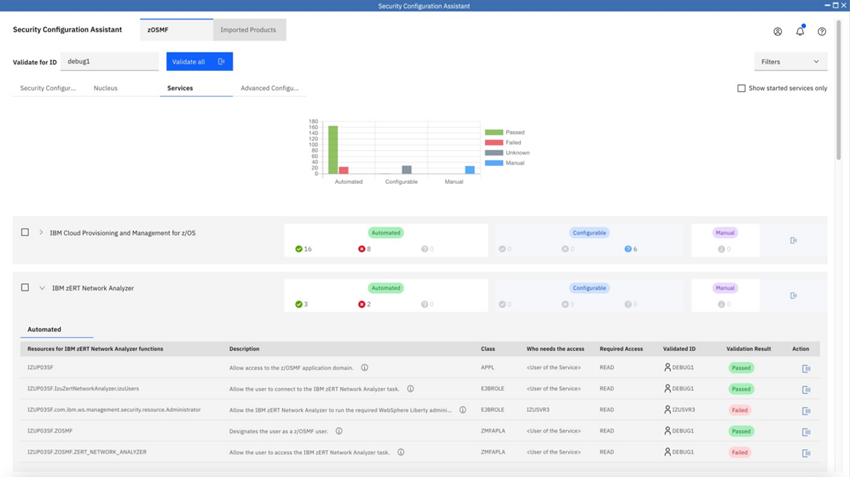Click user icon next to DEBUG1 in IZUP03SF row
Image resolution: width=850 pixels, height=477 pixels.
(667, 368)
